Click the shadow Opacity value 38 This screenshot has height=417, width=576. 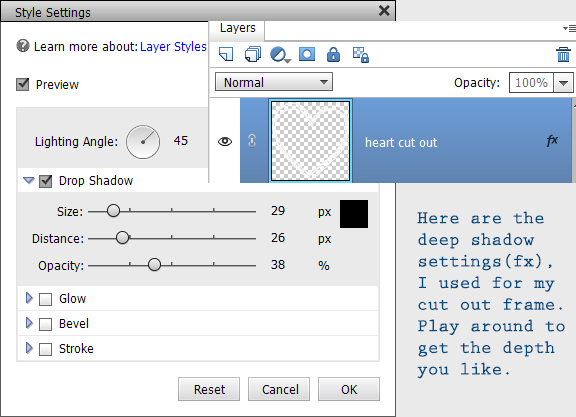click(278, 265)
